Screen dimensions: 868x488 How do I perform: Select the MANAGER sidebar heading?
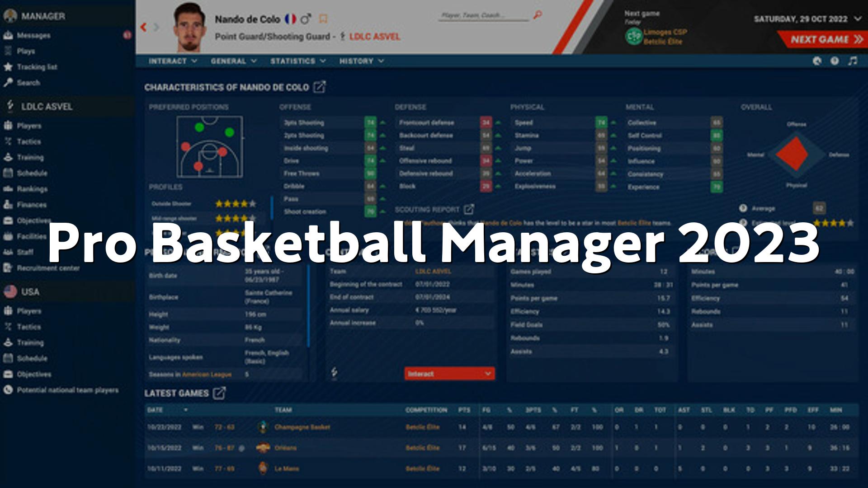point(43,16)
